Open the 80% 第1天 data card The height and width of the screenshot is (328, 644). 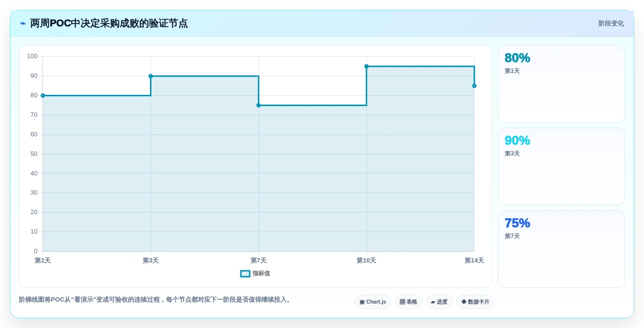[561, 84]
